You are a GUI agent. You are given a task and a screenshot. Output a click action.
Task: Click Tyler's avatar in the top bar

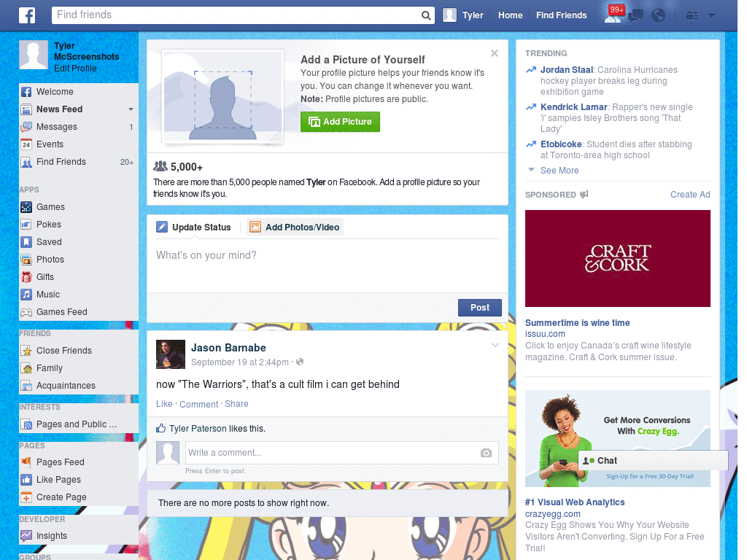click(449, 15)
